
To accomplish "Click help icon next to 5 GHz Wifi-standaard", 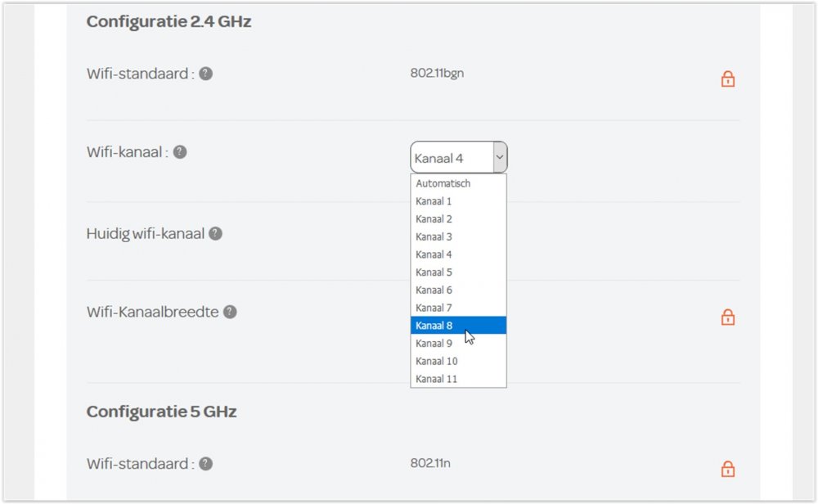I will 206,464.
